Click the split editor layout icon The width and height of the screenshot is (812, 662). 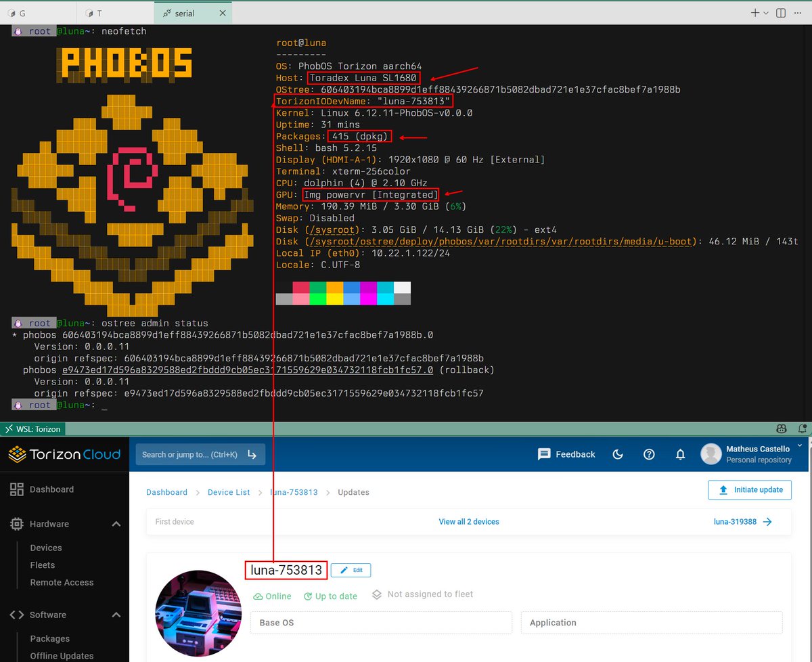click(x=781, y=13)
